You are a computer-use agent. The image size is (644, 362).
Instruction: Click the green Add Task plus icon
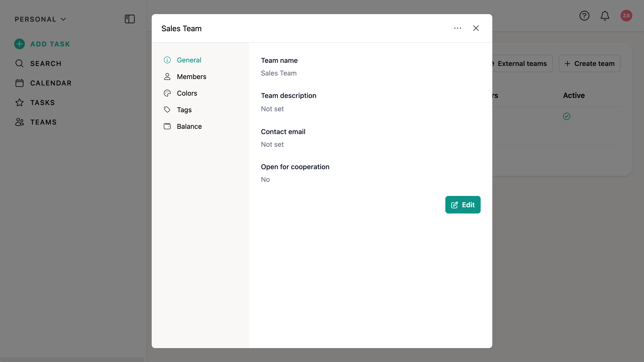[x=20, y=44]
